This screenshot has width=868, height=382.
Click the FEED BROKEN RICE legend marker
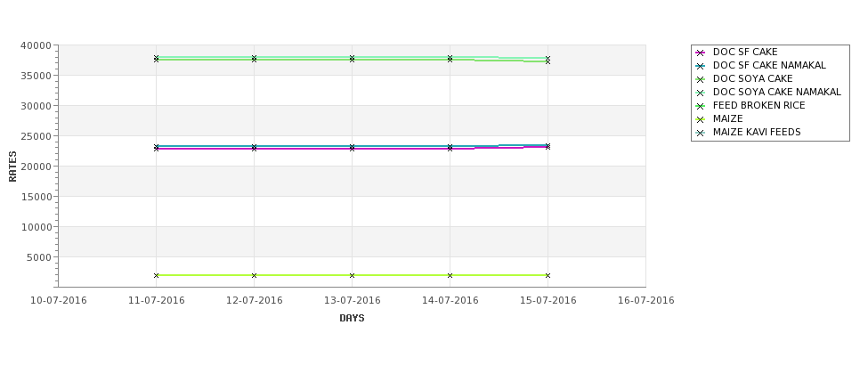pyautogui.click(x=701, y=106)
